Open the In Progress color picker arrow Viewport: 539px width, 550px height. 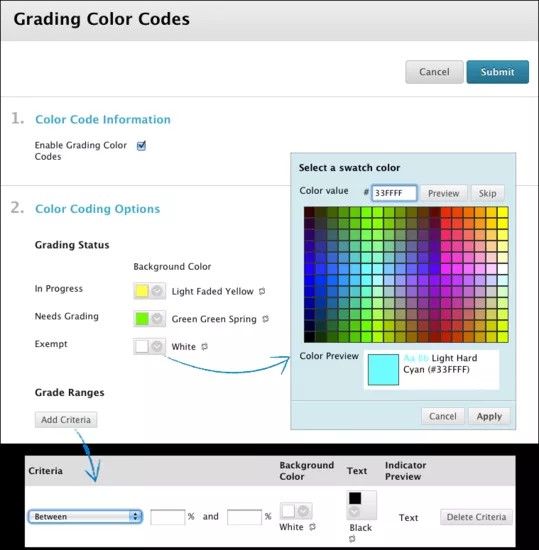(x=157, y=291)
